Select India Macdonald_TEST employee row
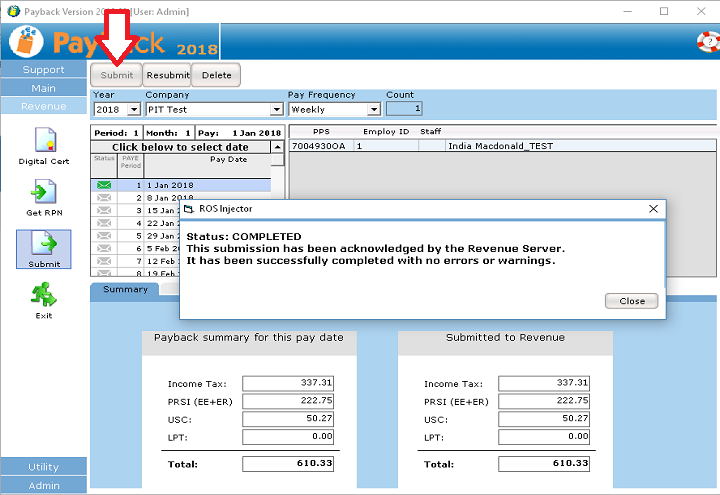 pos(500,146)
